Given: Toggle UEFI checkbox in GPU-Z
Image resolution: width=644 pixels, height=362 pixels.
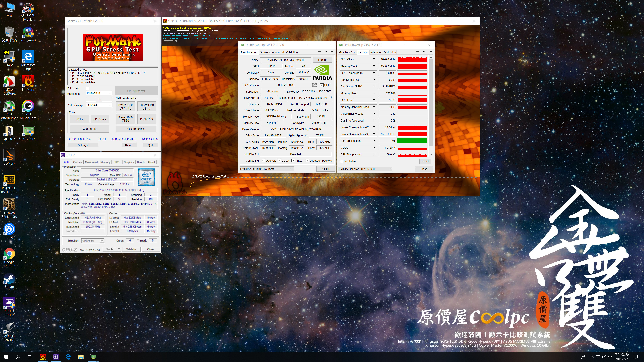Looking at the screenshot, I should coord(322,85).
